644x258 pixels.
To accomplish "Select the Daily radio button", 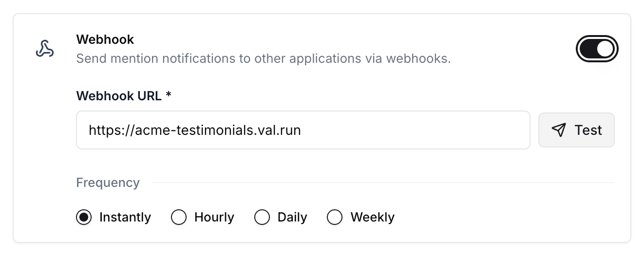I will tap(262, 217).
